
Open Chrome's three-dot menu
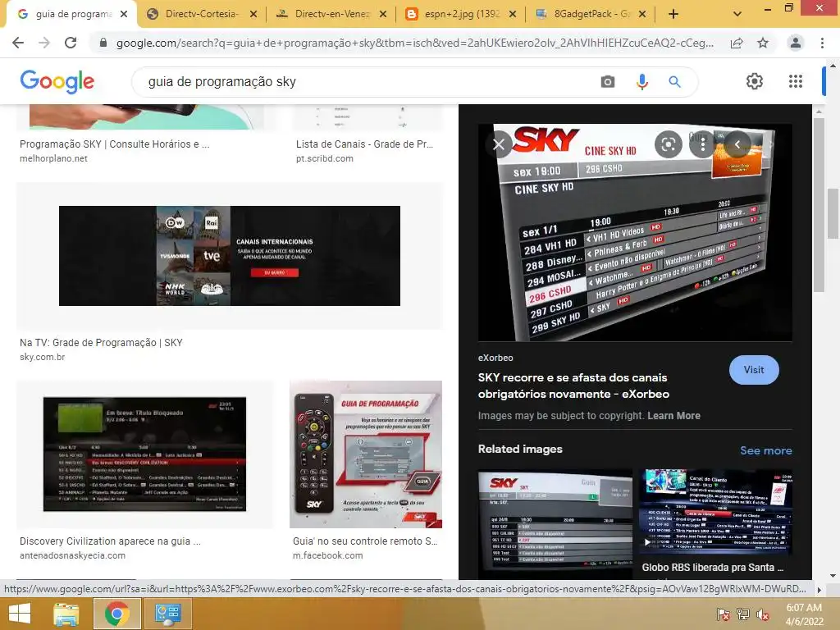click(x=822, y=43)
